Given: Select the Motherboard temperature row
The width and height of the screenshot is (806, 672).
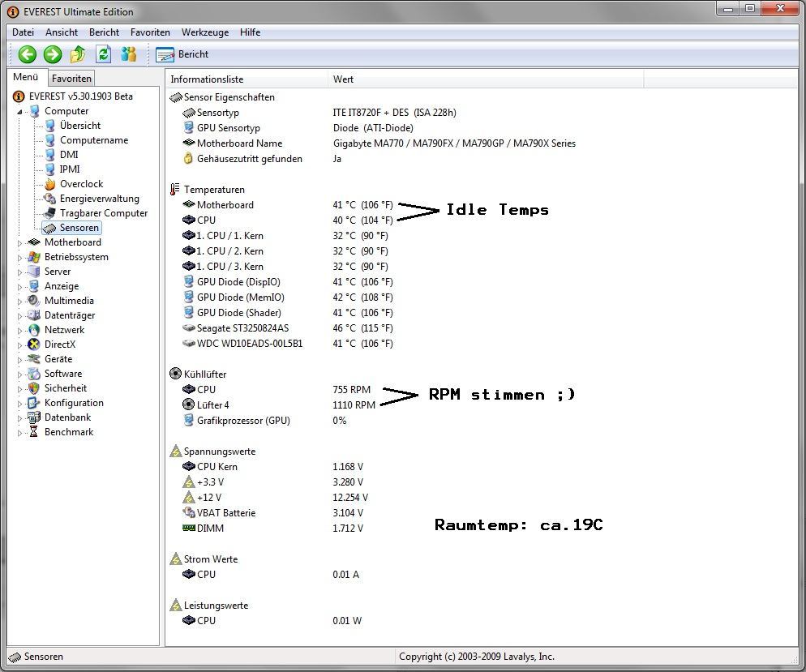Looking at the screenshot, I should tap(288, 205).
